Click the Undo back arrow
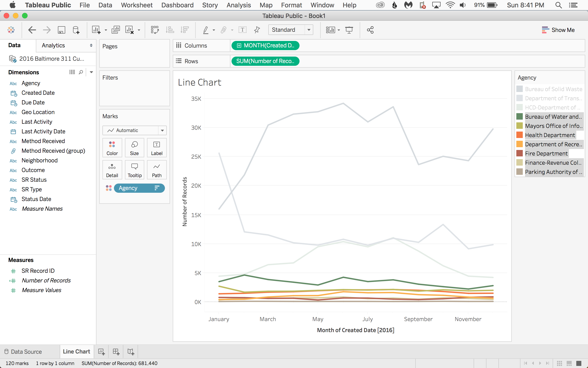This screenshot has width=588, height=368. (x=32, y=30)
